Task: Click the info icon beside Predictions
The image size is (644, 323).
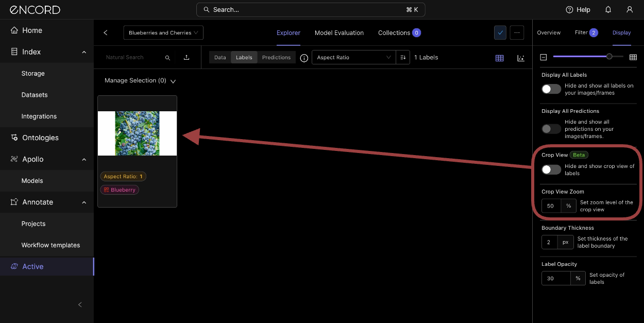Action: (304, 58)
